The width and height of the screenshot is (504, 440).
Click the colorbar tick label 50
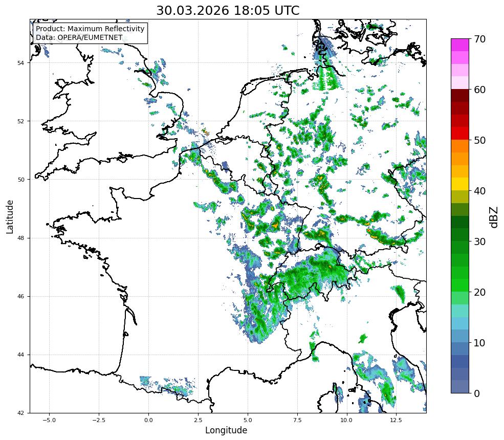pos(479,140)
